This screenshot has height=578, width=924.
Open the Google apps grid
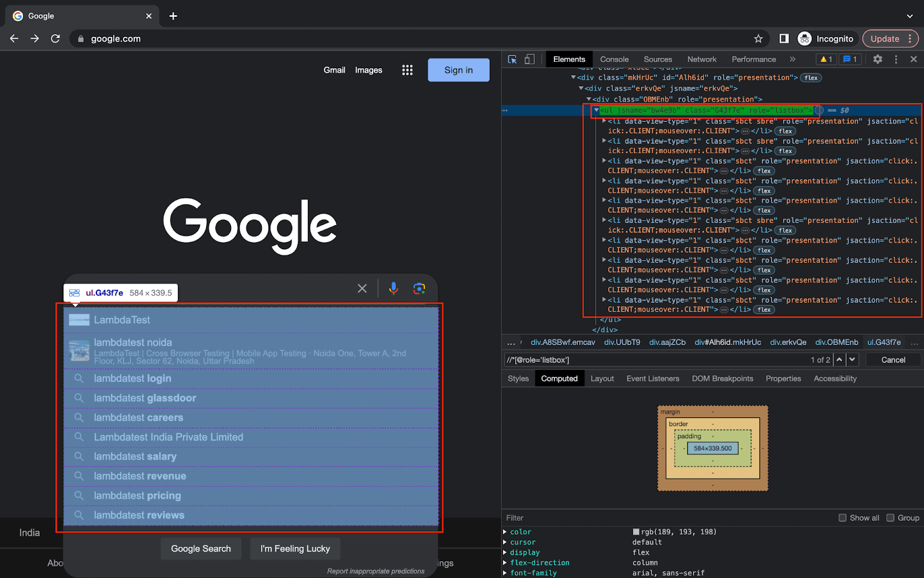point(407,70)
